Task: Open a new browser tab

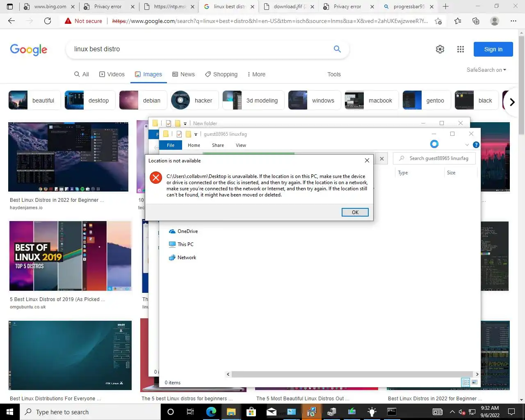Action: [446, 7]
